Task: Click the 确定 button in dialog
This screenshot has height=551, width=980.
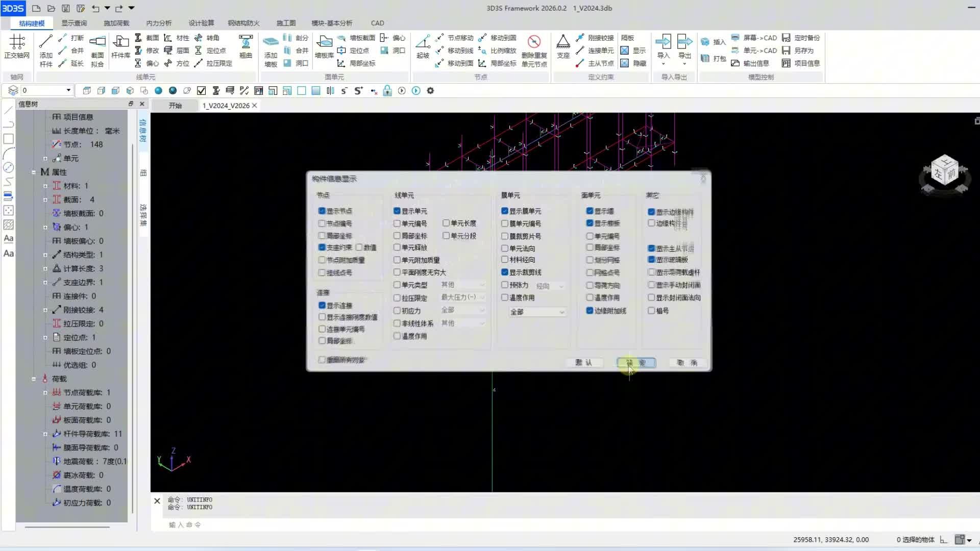Action: (636, 363)
